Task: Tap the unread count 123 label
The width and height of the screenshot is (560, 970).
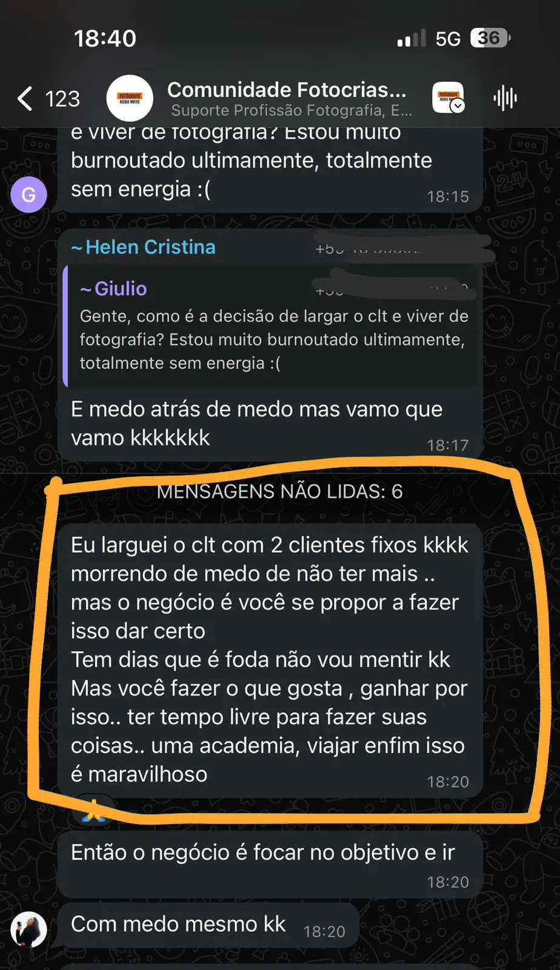Action: [62, 99]
